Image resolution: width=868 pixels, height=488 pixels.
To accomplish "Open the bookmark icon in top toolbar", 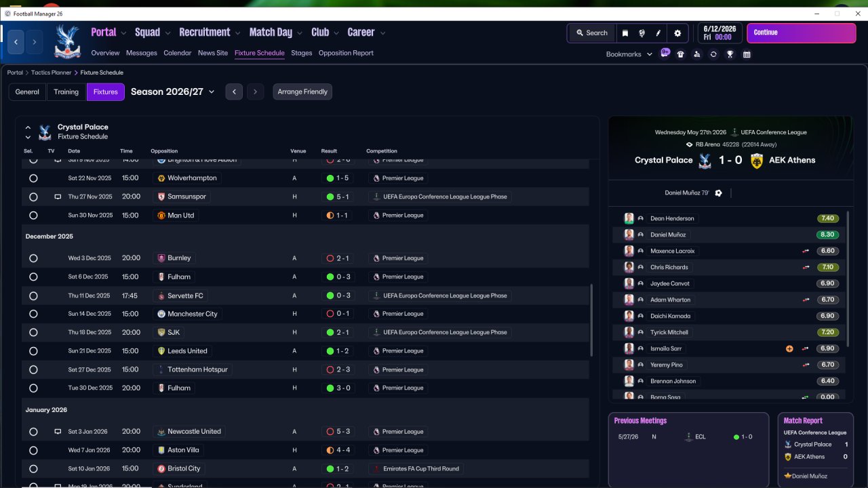I will tap(625, 33).
